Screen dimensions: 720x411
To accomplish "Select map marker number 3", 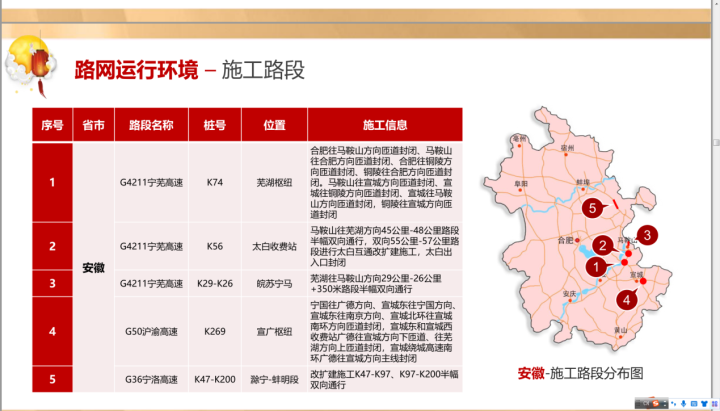I will (x=647, y=235).
